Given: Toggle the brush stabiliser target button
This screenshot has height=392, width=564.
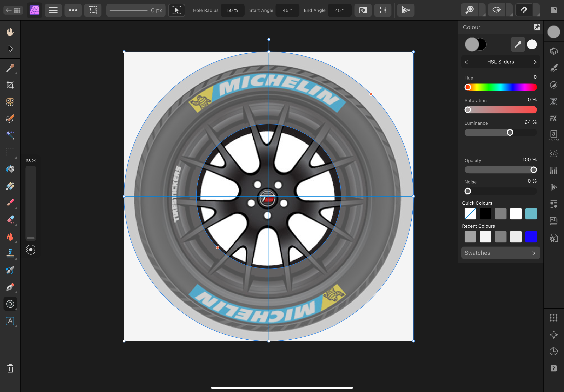Looking at the screenshot, I should 31,250.
